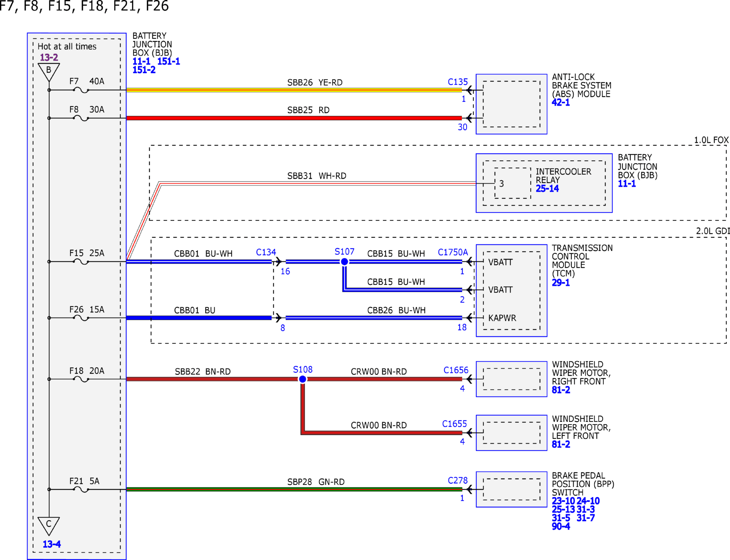Click the F18 20A fuse symbol
Screen dimensions: 730x560
coord(81,379)
